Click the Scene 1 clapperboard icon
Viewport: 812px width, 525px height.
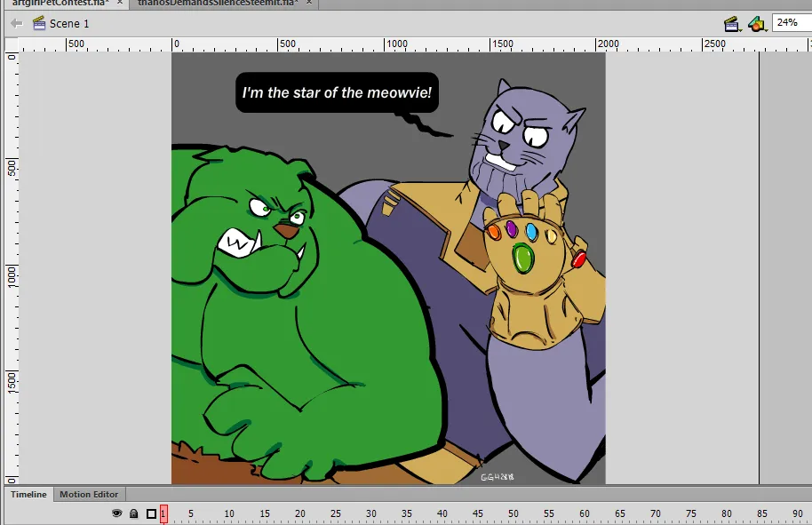pos(39,23)
